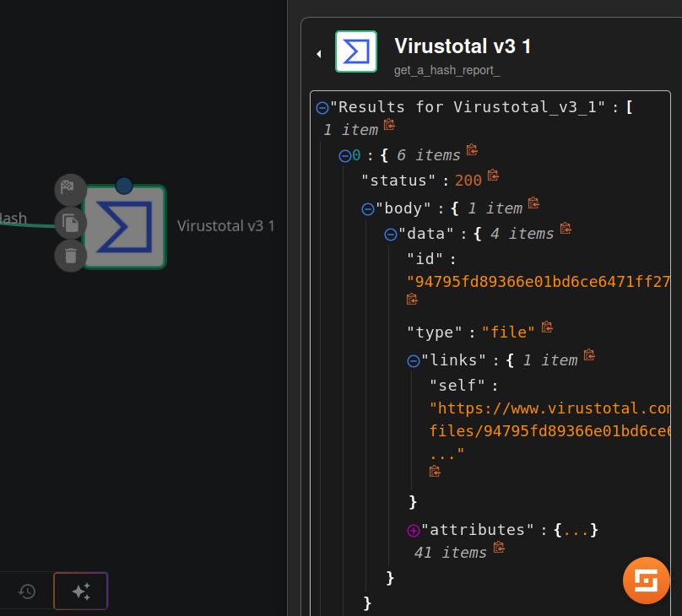
Task: Collapse the "body" object
Action: point(367,208)
